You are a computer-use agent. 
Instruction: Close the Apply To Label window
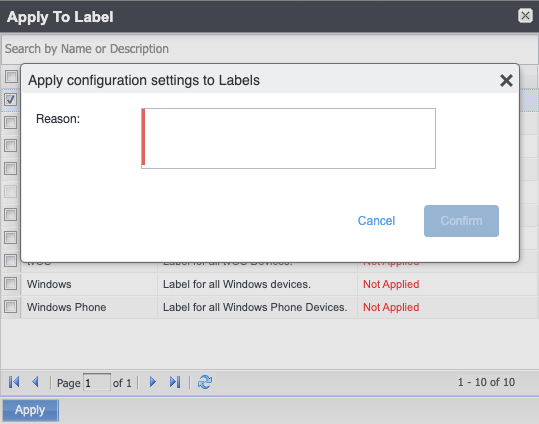(525, 16)
